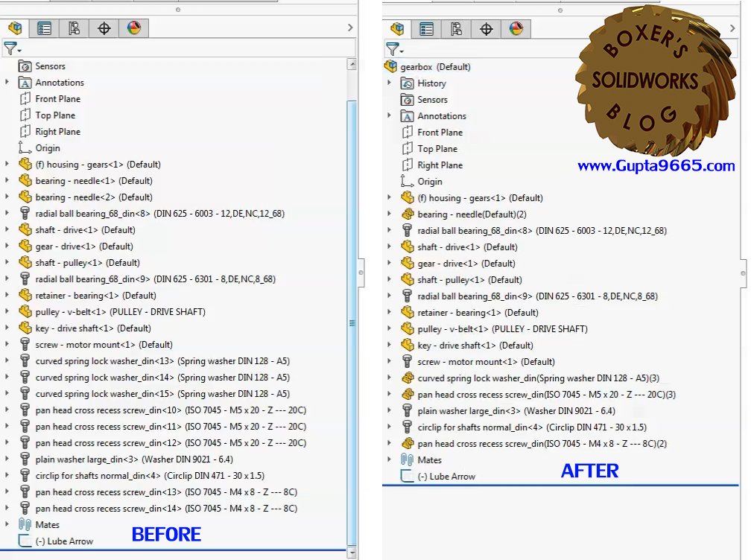This screenshot has height=560, width=754.
Task: Open the filter dropdown arrow in the BEFORE panel
Action: [x=19, y=50]
